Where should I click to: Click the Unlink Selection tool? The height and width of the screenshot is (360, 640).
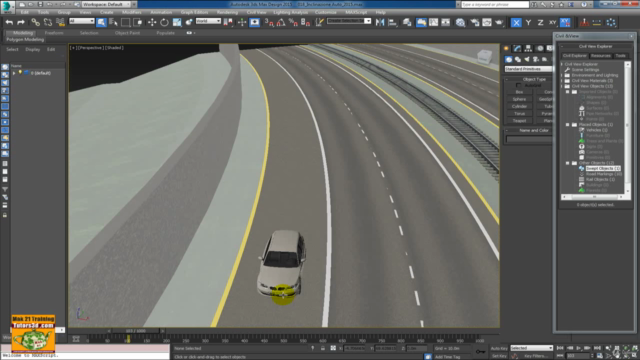pos(48,22)
